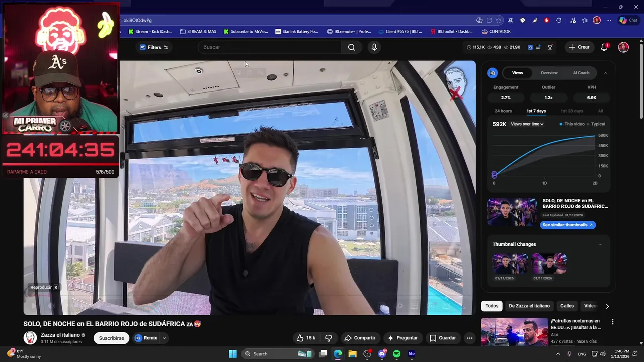Collapse the Thumbnail Changes section
Image resolution: width=644 pixels, height=362 pixels.
tap(600, 244)
